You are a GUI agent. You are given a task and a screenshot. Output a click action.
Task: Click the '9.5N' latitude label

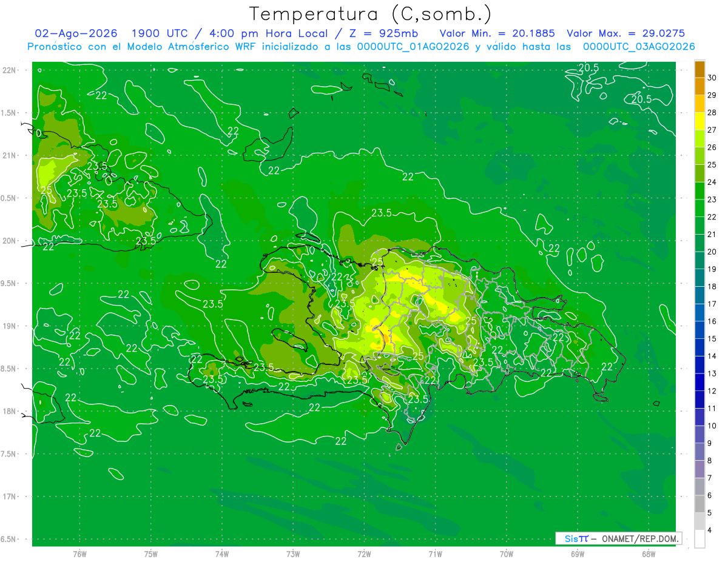click(x=9, y=283)
